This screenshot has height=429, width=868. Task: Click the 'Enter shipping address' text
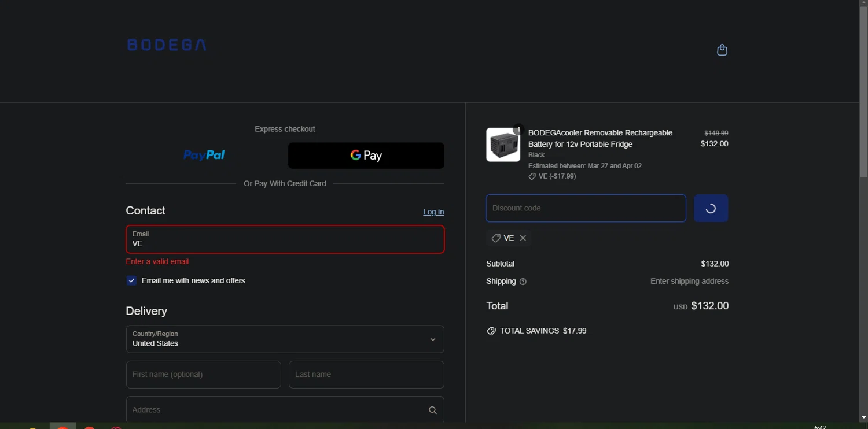[x=689, y=281]
